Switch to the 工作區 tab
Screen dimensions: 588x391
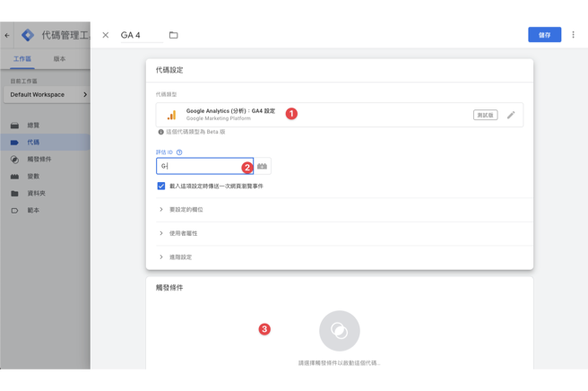(22, 59)
